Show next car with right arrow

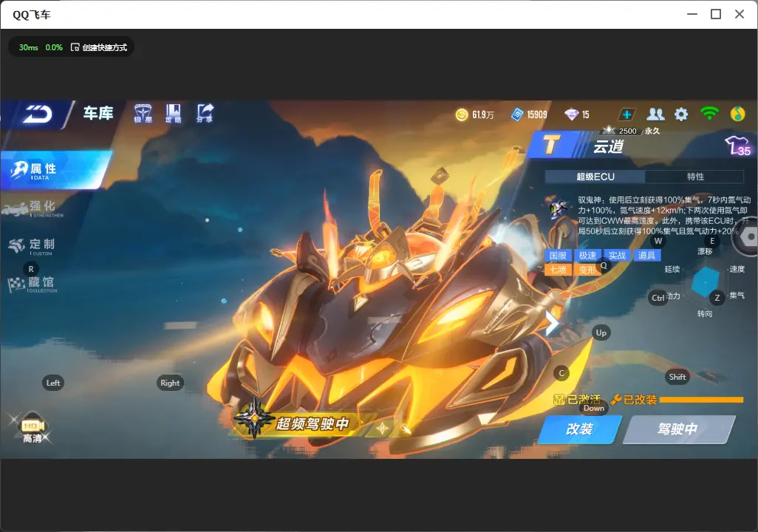pos(551,323)
